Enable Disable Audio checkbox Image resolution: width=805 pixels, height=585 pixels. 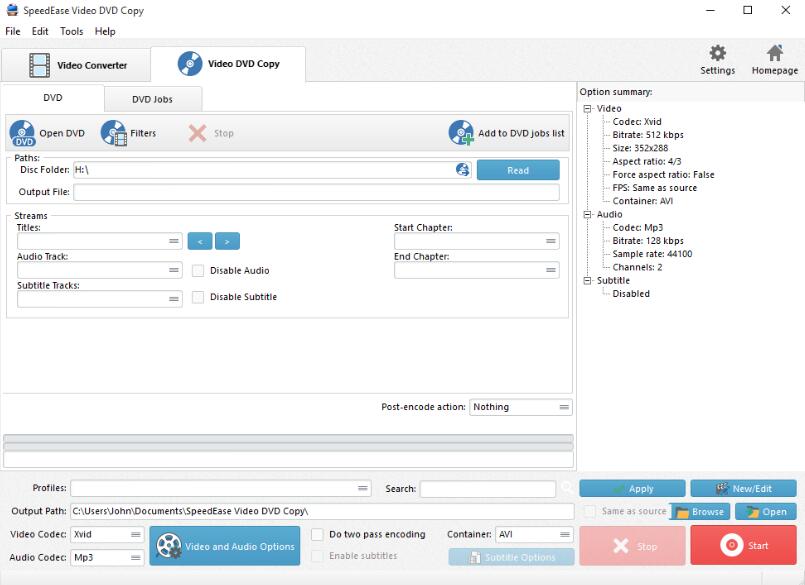point(197,270)
